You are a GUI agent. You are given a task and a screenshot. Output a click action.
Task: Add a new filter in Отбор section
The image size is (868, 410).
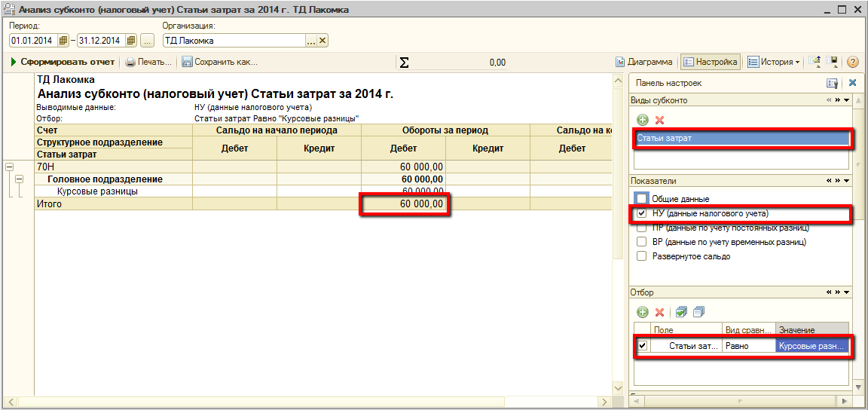coord(643,312)
